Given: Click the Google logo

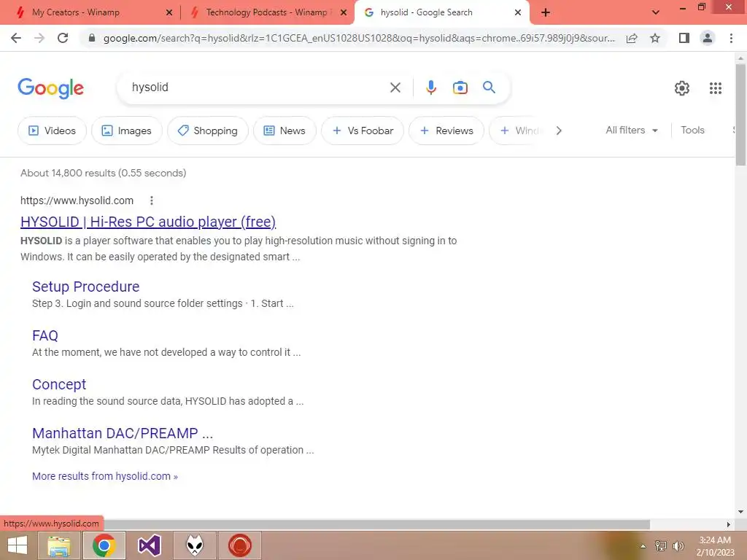Looking at the screenshot, I should [51, 88].
